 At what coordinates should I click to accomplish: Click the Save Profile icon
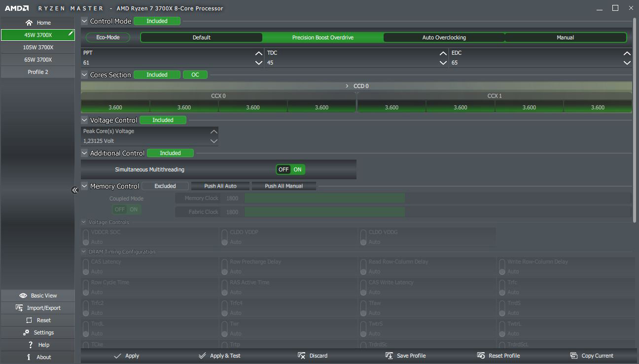click(x=389, y=356)
